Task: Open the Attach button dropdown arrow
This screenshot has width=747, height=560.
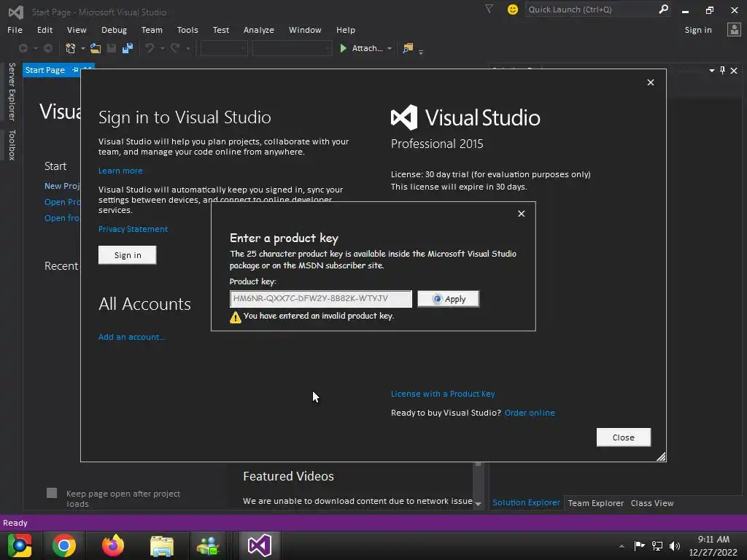Action: 390,48
